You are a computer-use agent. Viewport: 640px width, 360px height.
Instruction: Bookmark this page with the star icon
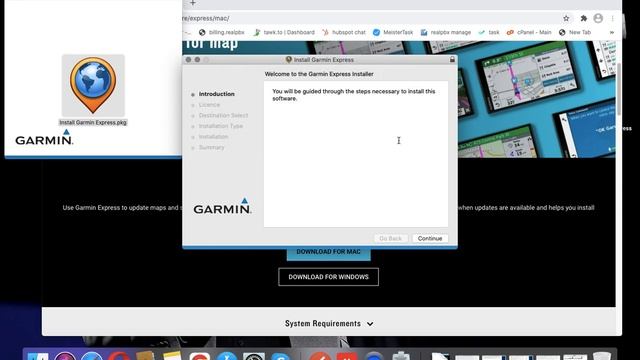[x=566, y=18]
